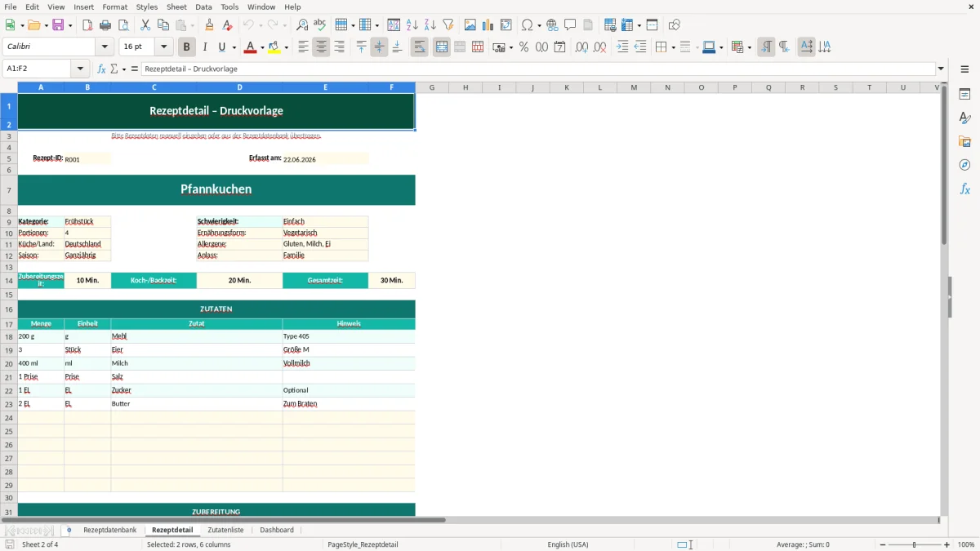This screenshot has width=980, height=551.
Task: Open the conditional formatting dropdown arrow
Action: click(748, 47)
